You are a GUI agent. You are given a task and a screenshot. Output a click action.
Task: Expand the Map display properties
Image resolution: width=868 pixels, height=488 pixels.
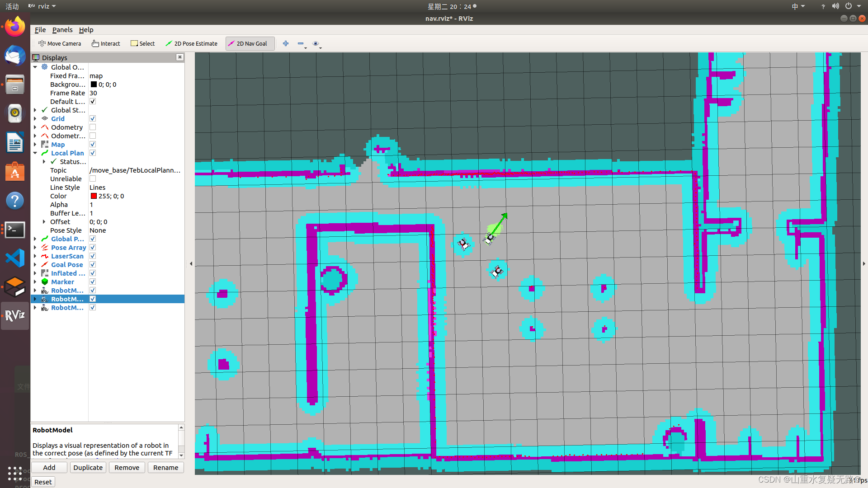coord(35,144)
